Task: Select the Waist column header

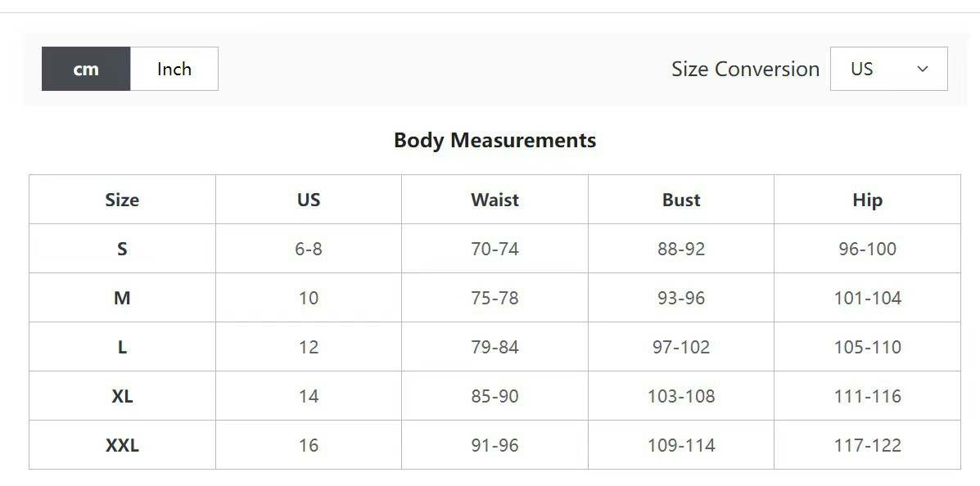Action: 495,200
